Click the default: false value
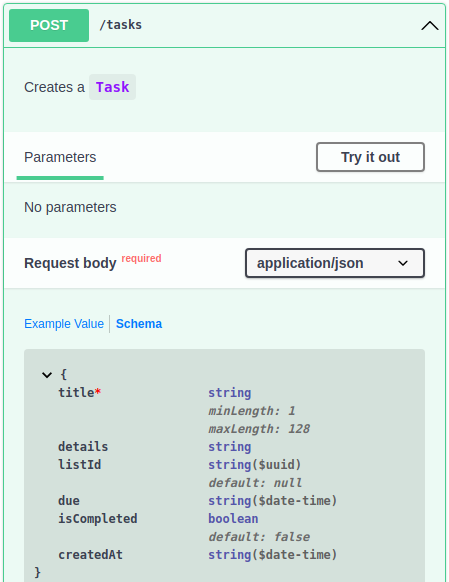The image size is (449, 582). [x=259, y=537]
